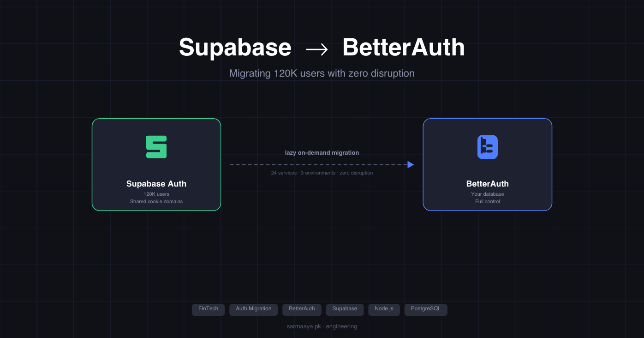Click the "sarmaaya.pk · engineering" footer text
This screenshot has height=338, width=644.
pos(322,326)
